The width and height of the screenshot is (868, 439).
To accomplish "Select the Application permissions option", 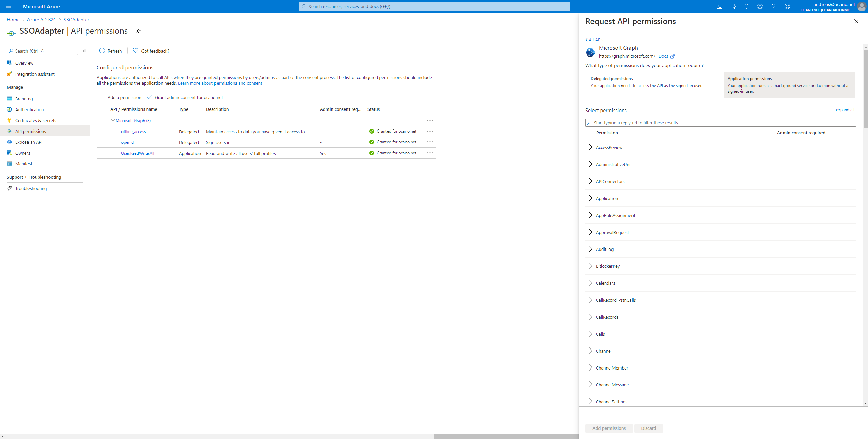I will click(x=789, y=85).
